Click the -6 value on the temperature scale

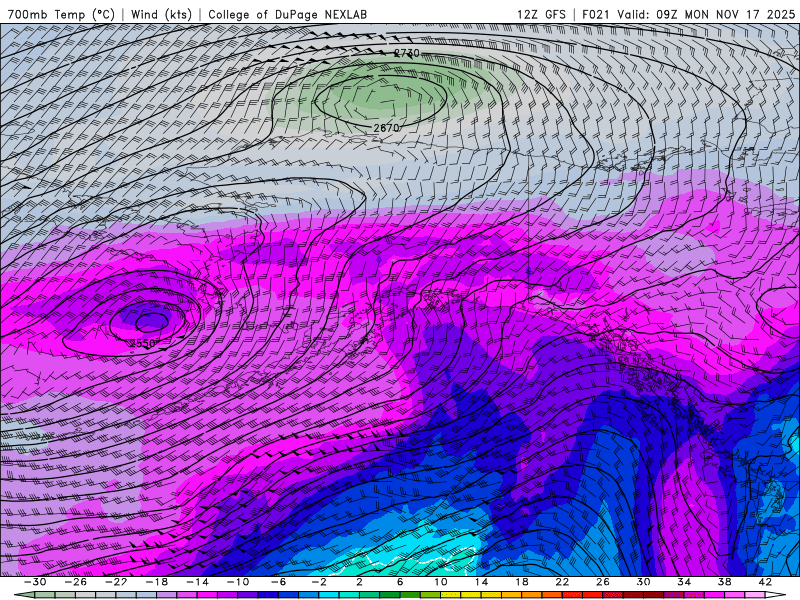pyautogui.click(x=278, y=582)
